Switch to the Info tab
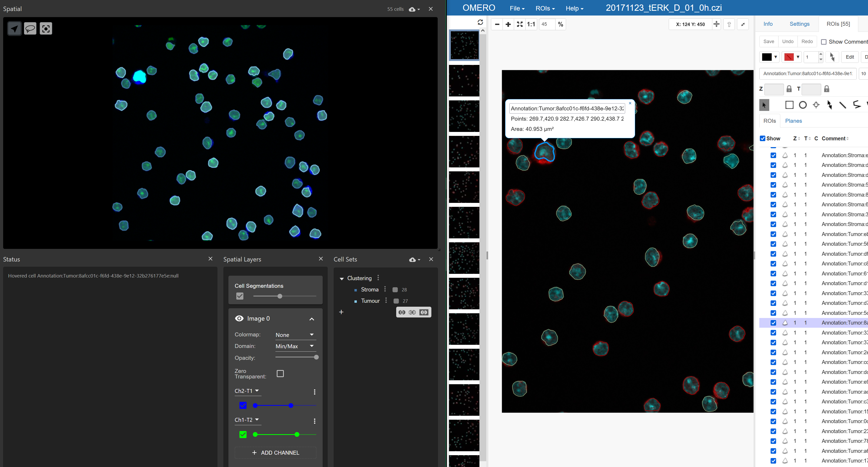The width and height of the screenshot is (868, 467). pyautogui.click(x=768, y=24)
